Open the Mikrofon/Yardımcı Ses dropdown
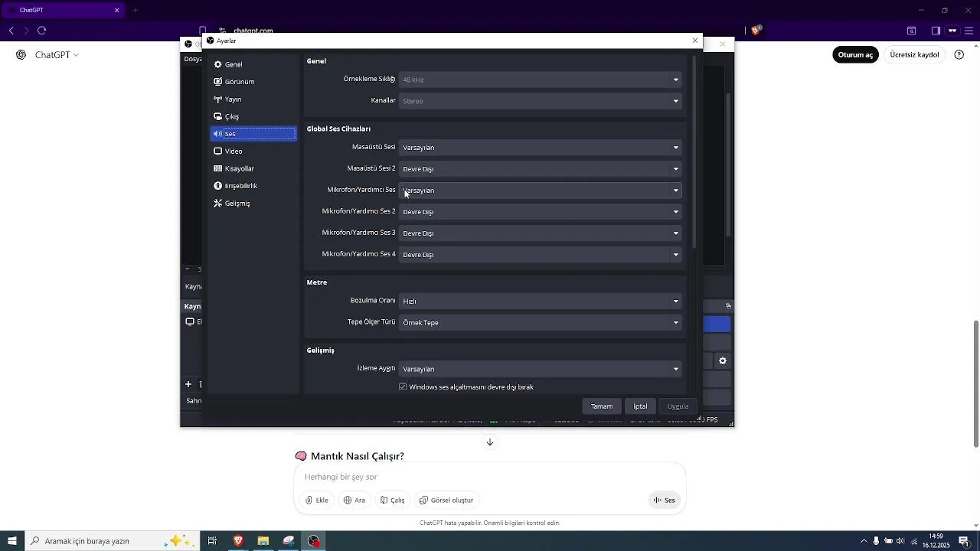 [x=540, y=191]
